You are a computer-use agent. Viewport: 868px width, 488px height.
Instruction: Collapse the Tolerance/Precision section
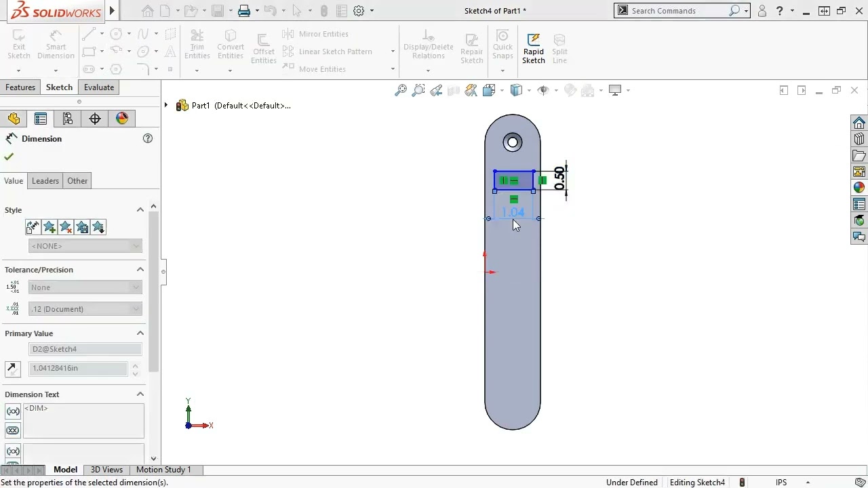(x=140, y=270)
